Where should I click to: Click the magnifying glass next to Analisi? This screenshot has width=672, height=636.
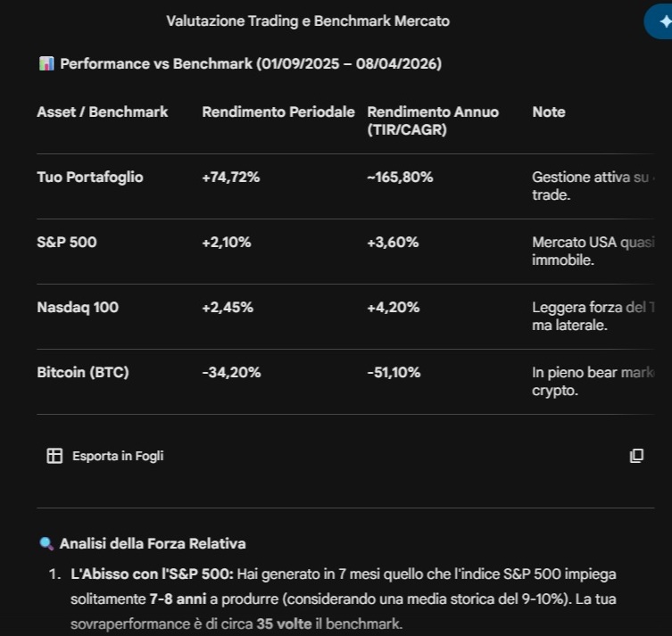46,543
